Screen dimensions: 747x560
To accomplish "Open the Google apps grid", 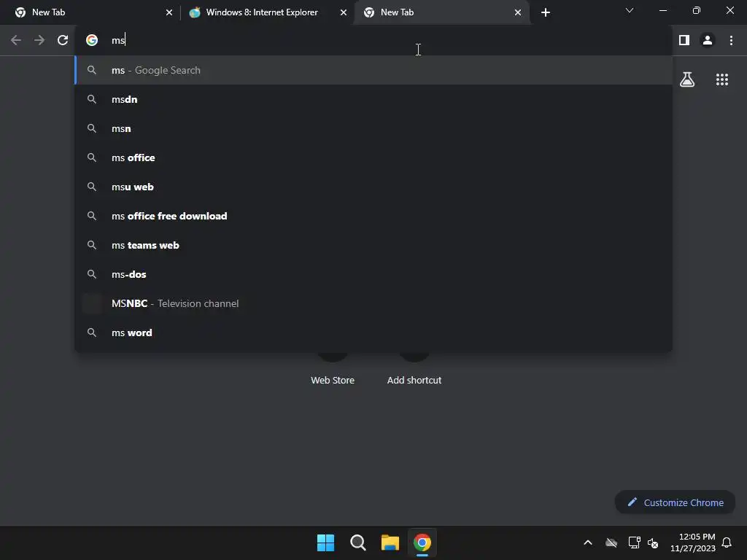I will pyautogui.click(x=721, y=79).
